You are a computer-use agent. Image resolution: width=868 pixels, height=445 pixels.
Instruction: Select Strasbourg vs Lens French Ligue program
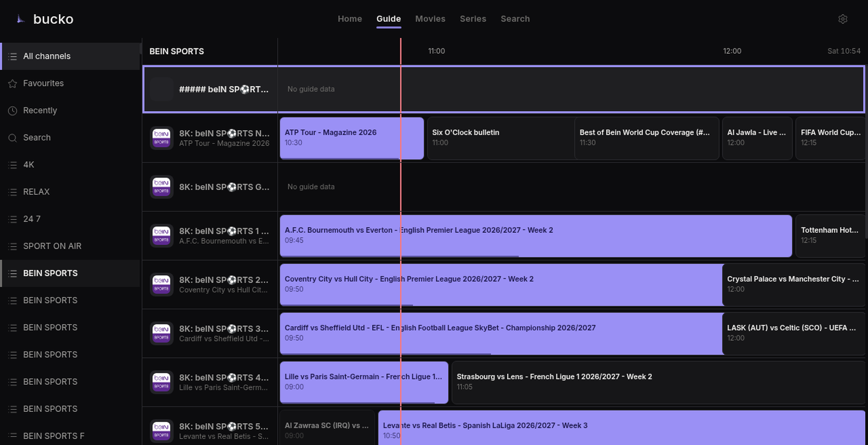(x=658, y=383)
